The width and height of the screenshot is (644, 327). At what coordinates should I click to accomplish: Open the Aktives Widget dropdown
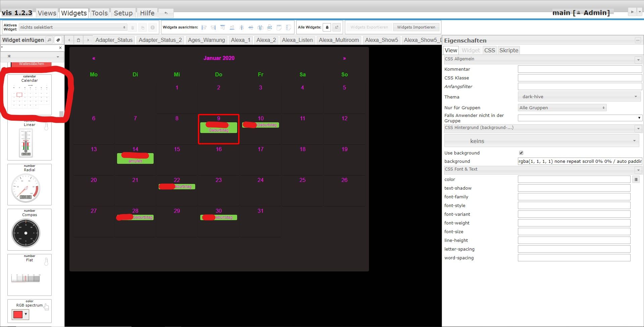tap(73, 27)
